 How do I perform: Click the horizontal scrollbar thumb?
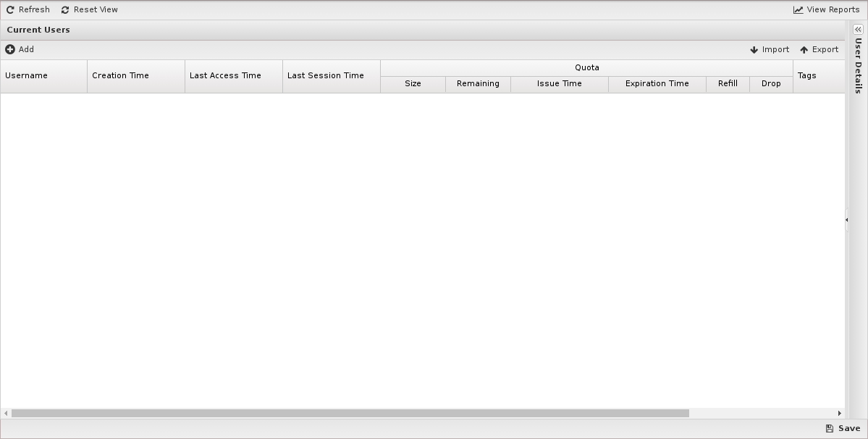pos(350,414)
